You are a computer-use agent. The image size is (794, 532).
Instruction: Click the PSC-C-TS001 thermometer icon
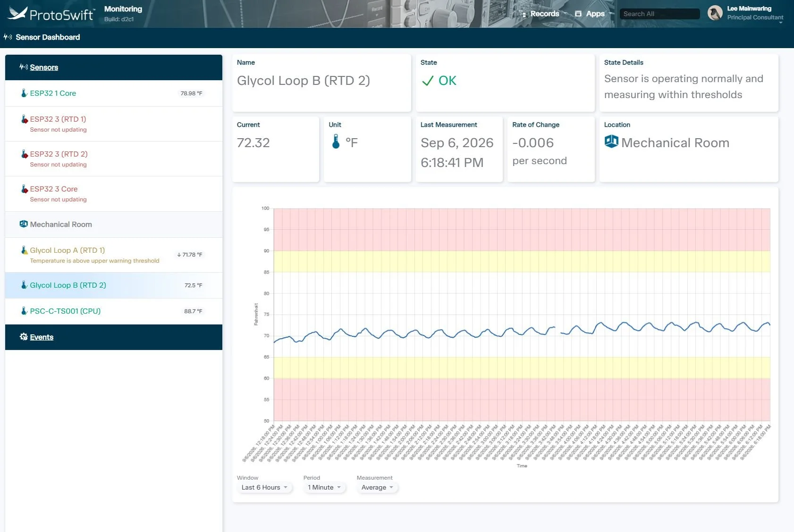click(x=24, y=311)
